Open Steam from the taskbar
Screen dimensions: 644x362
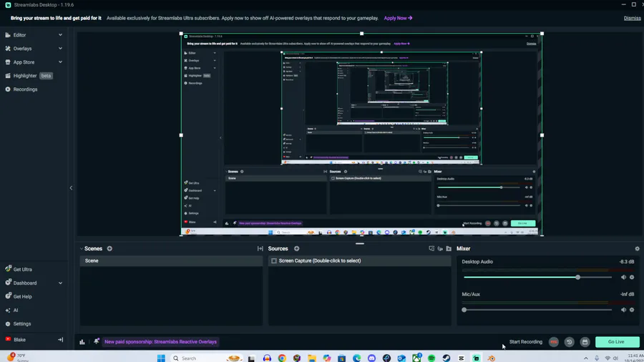click(x=447, y=358)
